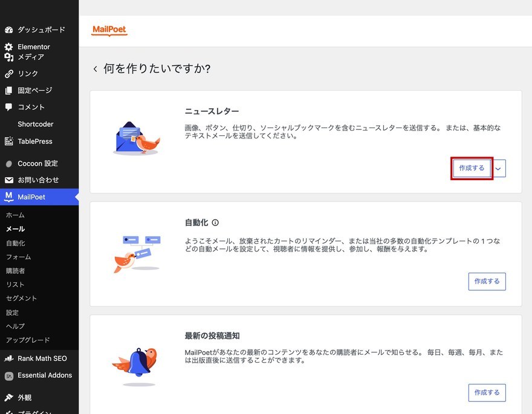This screenshot has height=414, width=532.
Task: Go to ヘルプ submenu
Action: pyautogui.click(x=15, y=326)
